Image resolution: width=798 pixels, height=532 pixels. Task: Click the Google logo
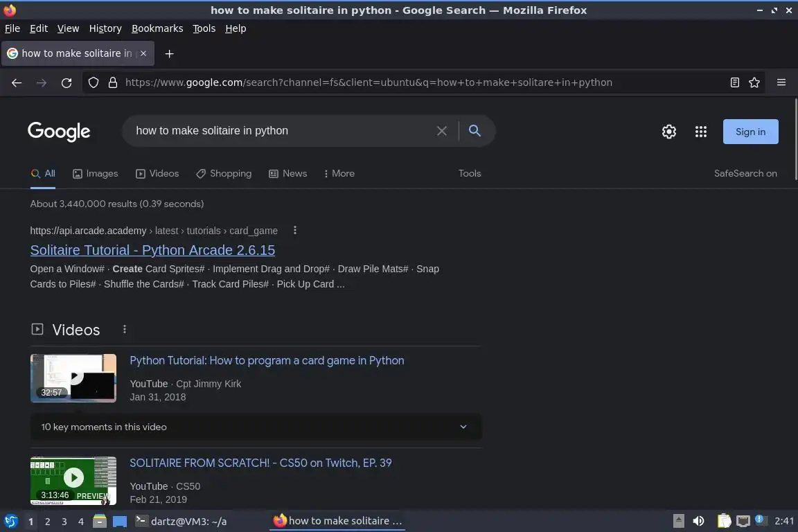pos(59,132)
